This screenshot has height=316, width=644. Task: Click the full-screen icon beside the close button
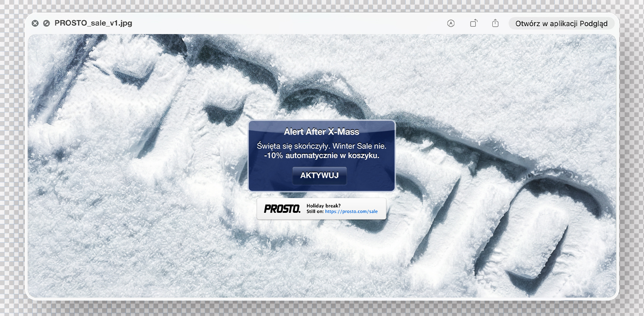pos(46,23)
